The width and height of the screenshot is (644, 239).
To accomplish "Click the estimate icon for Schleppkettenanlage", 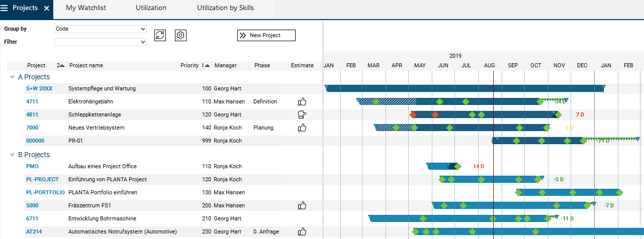I will (x=302, y=115).
